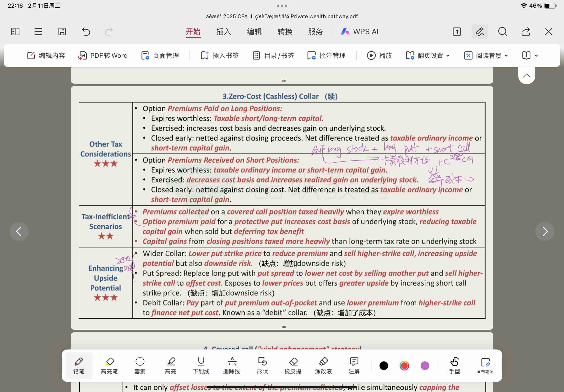Screen dimensions: 564x392
Task: Select the 橡皮擦 eraser tool
Action: [293, 366]
